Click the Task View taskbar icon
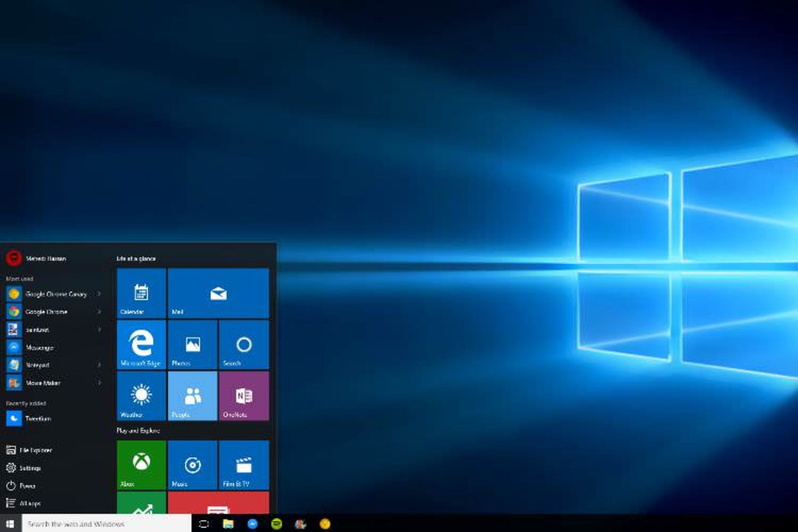Viewport: 798px width, 532px height. point(204,524)
